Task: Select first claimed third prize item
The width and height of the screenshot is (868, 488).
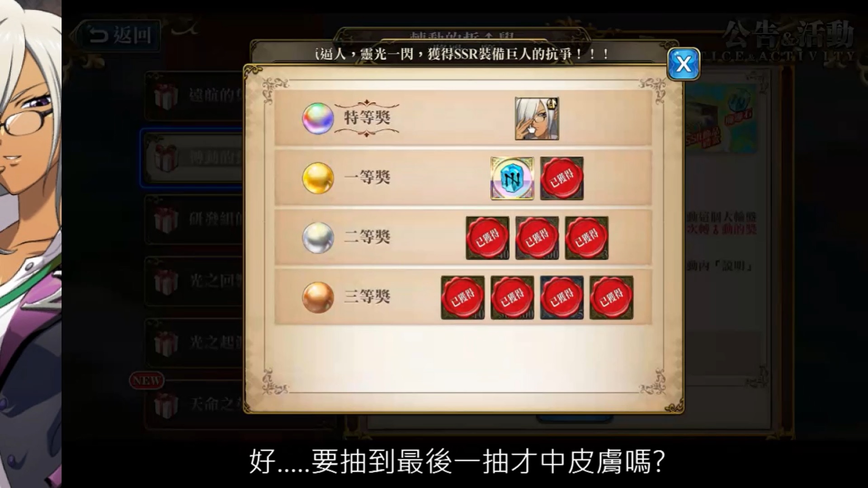Action: pyautogui.click(x=462, y=298)
